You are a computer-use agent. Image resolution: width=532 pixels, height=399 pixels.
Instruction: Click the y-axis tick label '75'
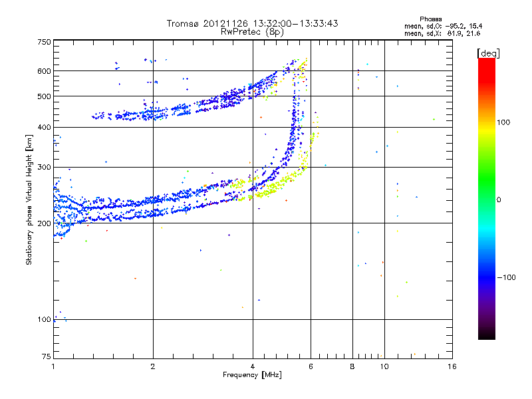click(47, 356)
